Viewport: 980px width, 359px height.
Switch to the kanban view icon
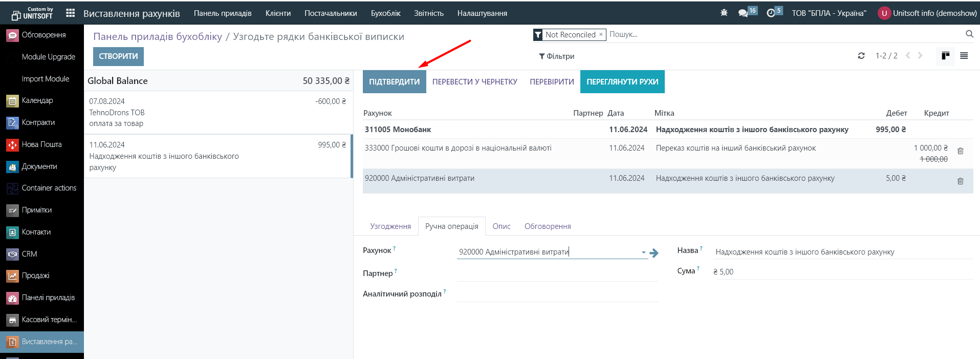945,56
